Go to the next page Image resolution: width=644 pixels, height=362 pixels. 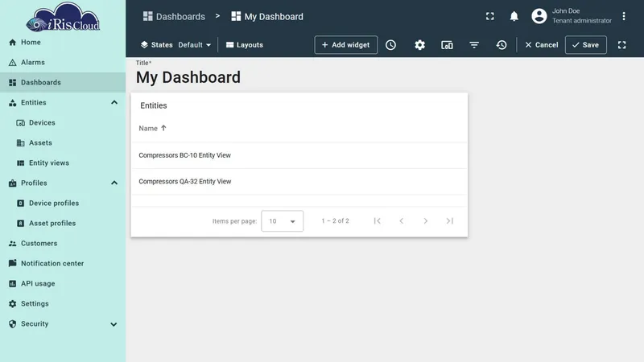(x=426, y=220)
